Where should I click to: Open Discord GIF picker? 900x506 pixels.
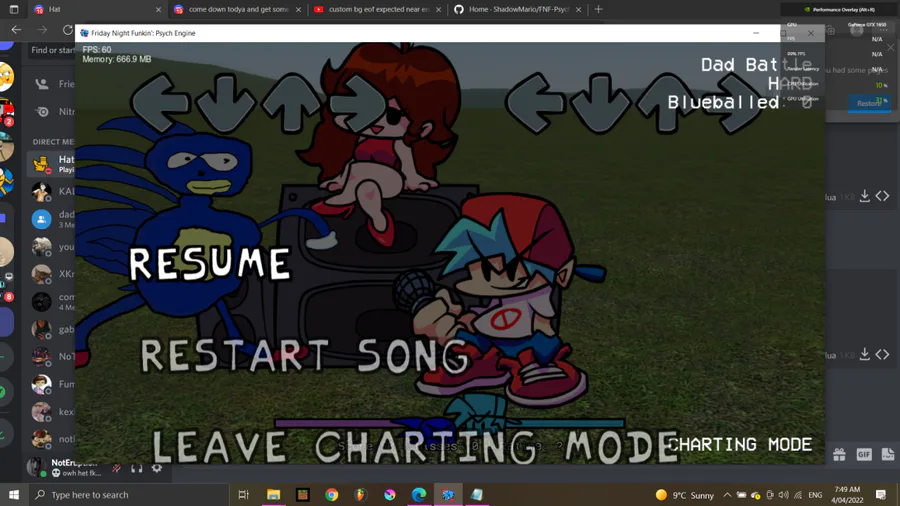(x=864, y=454)
